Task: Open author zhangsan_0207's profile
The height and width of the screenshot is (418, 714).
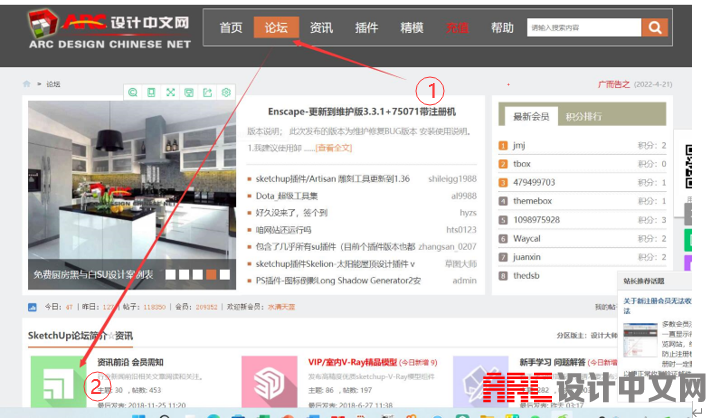Action: click(x=447, y=247)
